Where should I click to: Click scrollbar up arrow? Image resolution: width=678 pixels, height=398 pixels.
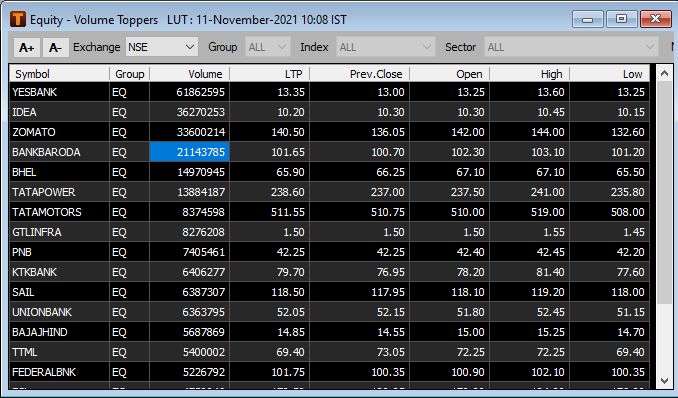665,74
